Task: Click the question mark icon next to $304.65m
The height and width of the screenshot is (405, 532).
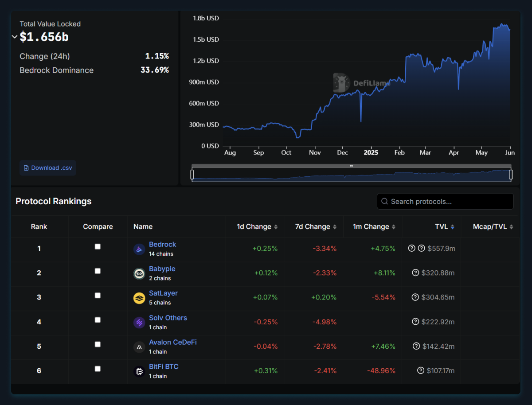Action: (x=415, y=297)
